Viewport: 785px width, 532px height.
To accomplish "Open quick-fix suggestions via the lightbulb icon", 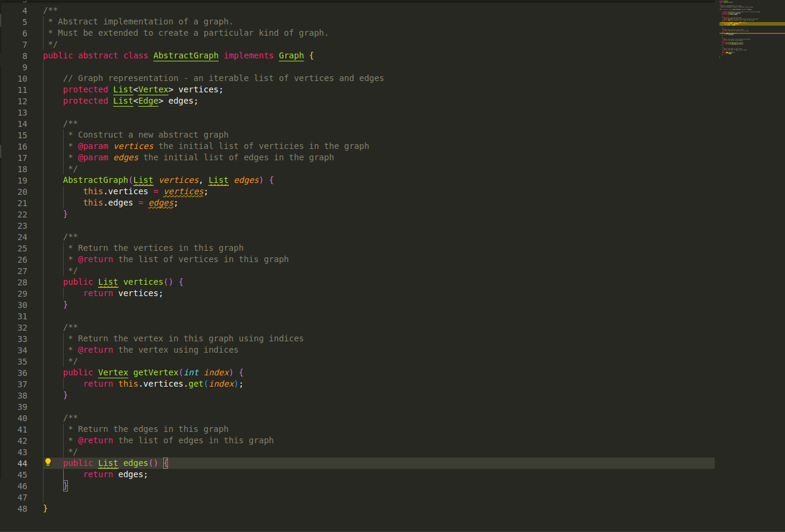I will [x=48, y=462].
